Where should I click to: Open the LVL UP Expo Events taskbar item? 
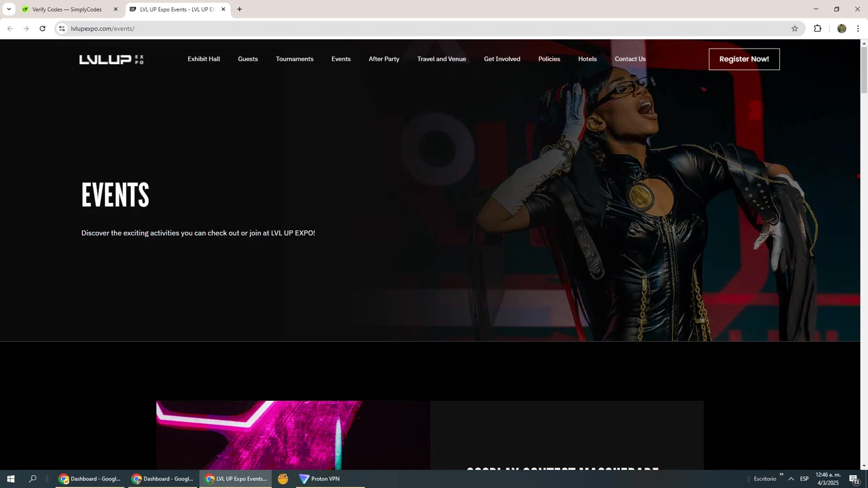point(236,479)
